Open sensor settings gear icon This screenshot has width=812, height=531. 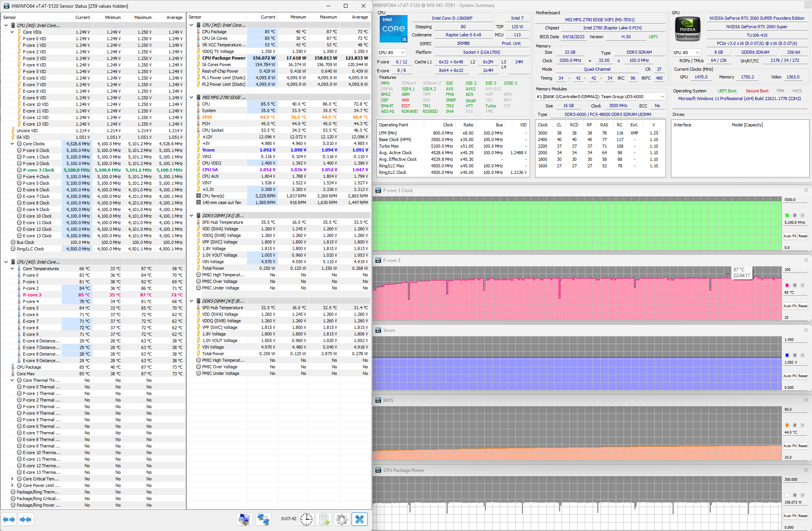(342, 519)
